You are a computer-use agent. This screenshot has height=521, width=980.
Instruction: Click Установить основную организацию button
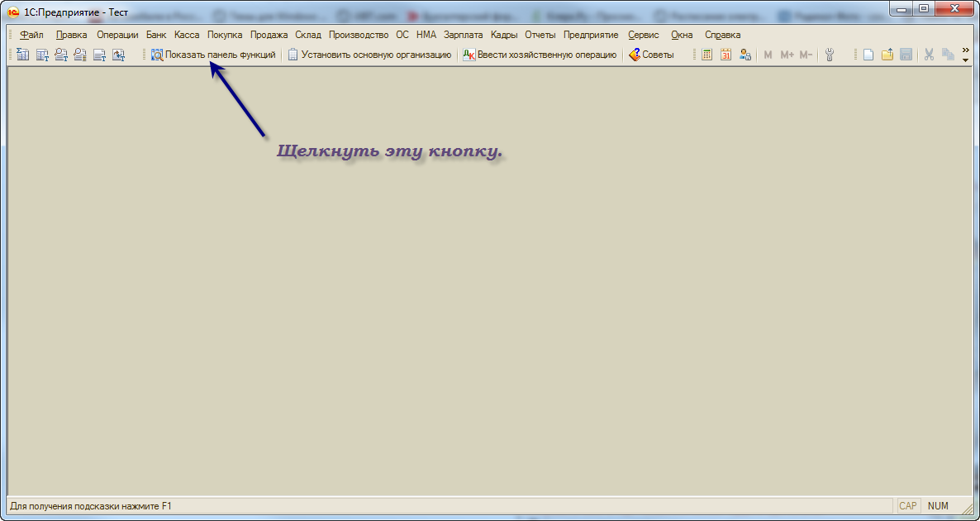[369, 55]
